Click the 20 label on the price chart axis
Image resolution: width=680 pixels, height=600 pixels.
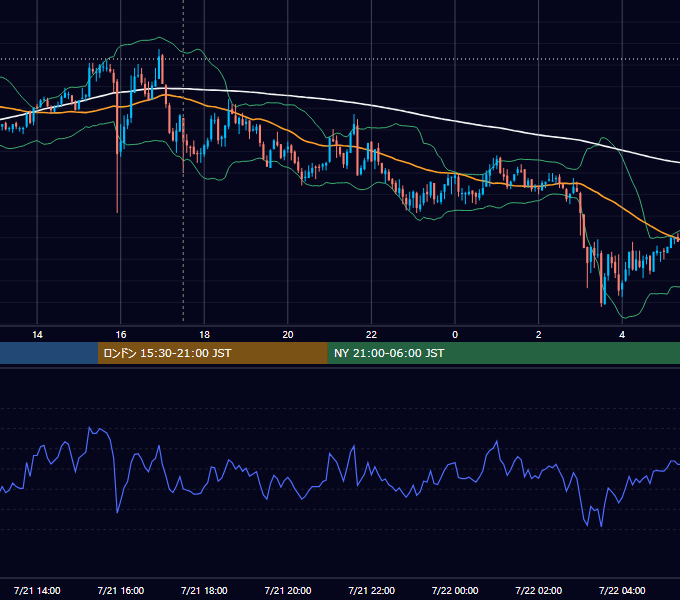[288, 335]
